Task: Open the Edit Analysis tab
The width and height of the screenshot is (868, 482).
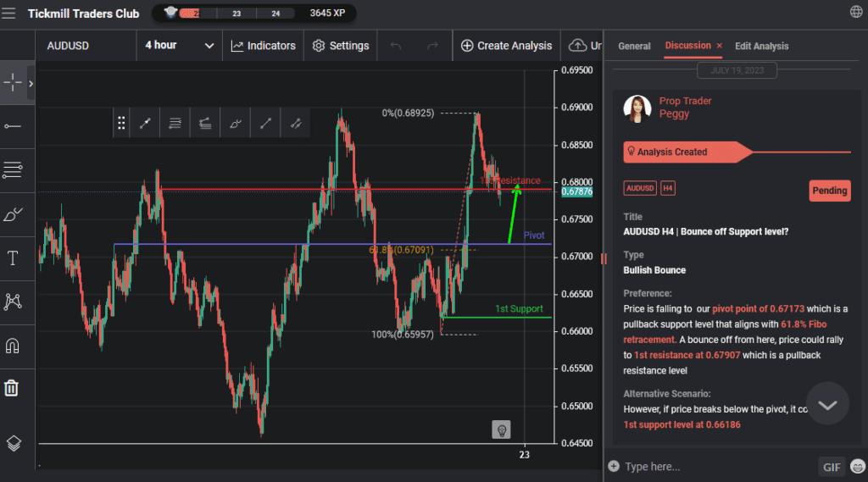Action: coord(761,46)
